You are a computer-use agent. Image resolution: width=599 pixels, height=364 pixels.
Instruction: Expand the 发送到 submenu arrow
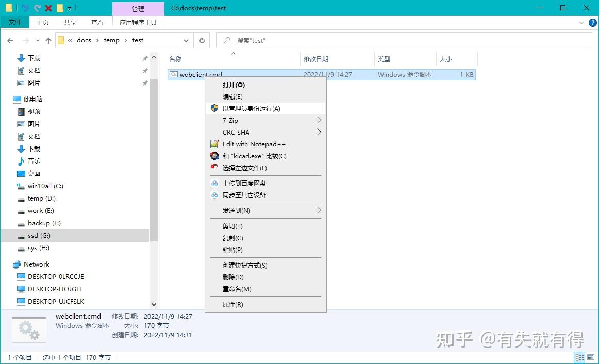click(x=319, y=210)
